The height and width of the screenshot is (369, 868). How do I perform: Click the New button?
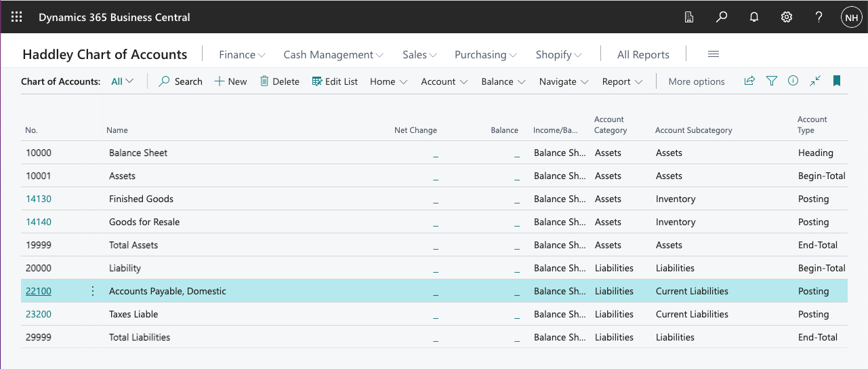click(x=230, y=81)
